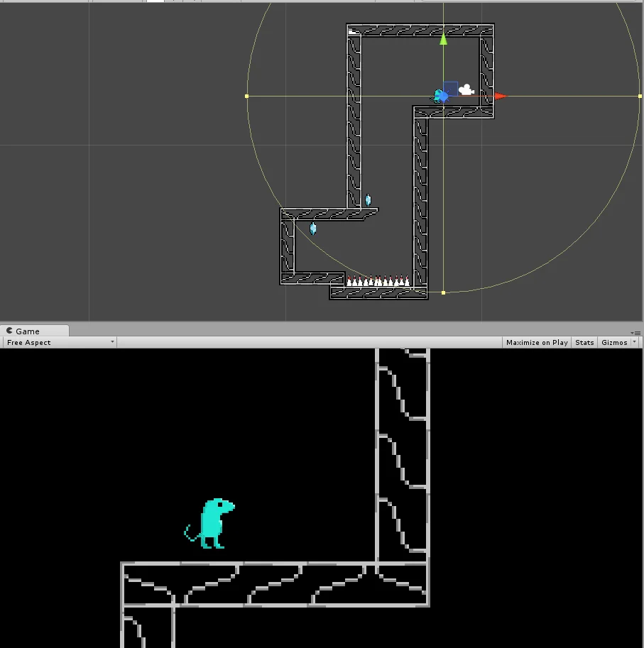Select the white spikes row in the level
Viewport: 644px width, 648px height.
pos(378,281)
